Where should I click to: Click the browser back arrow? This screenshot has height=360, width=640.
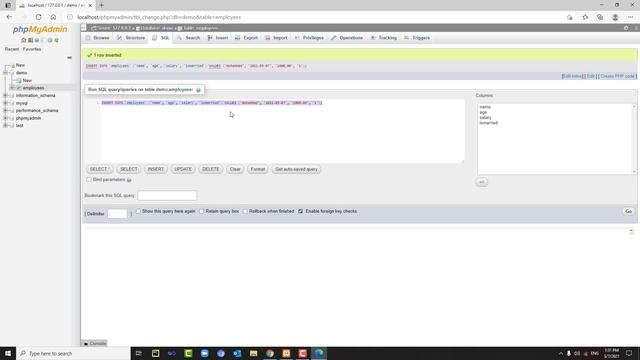(9, 17)
